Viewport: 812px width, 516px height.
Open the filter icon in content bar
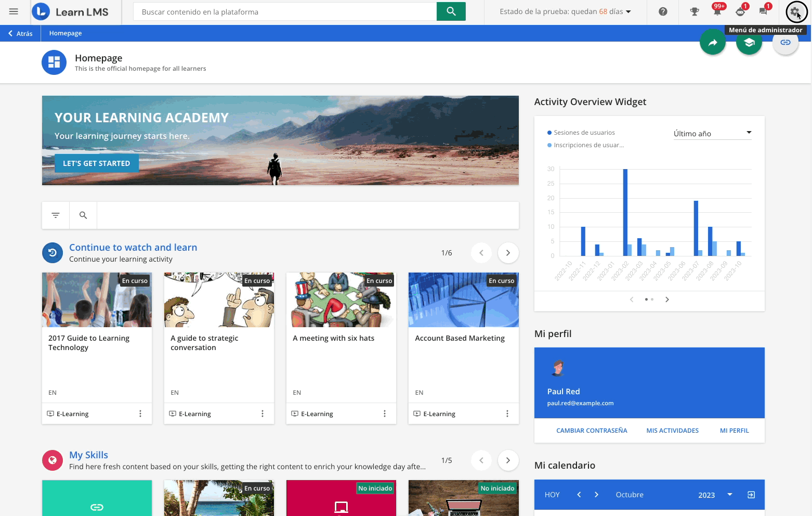point(56,215)
